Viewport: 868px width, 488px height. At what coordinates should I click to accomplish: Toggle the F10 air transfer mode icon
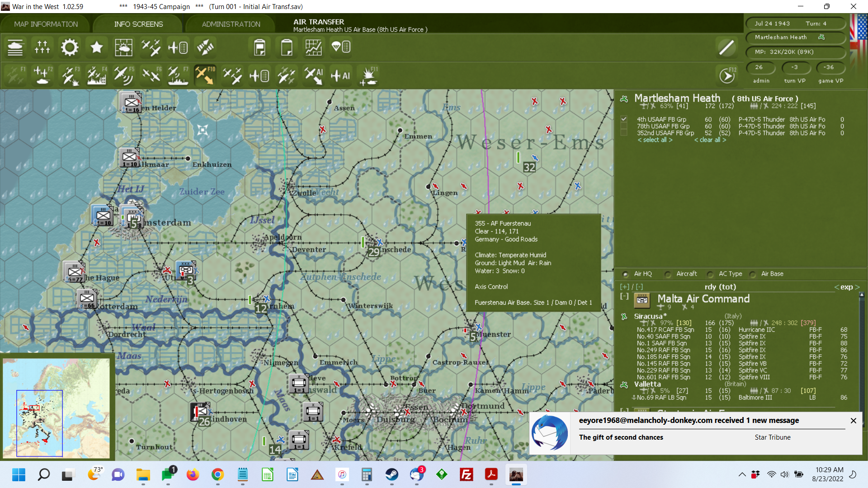click(x=205, y=75)
